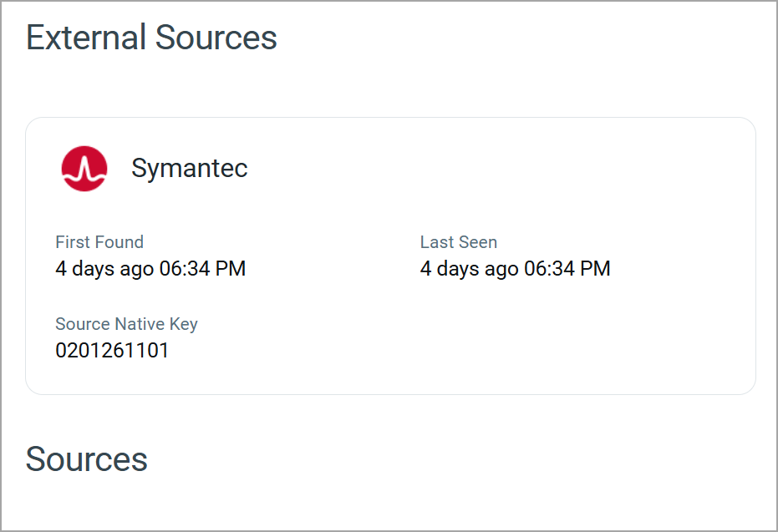778x532 pixels.
Task: Click the Last Seen label
Action: click(459, 242)
